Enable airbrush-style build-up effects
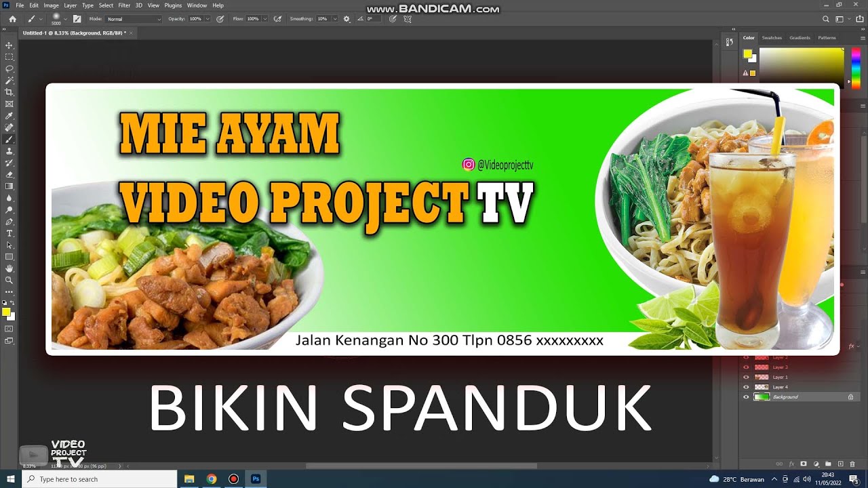Viewport: 868px width, 488px height. [277, 19]
